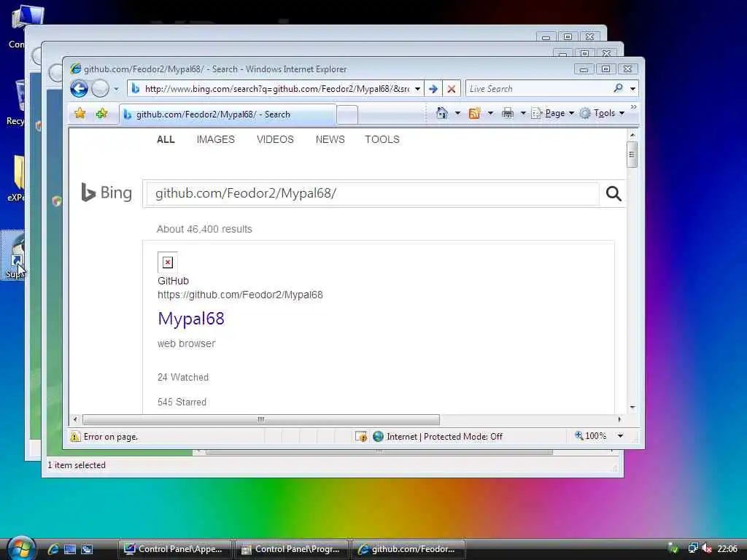
Task: Click the github.com/Feodor... taskbar button
Action: click(408, 549)
